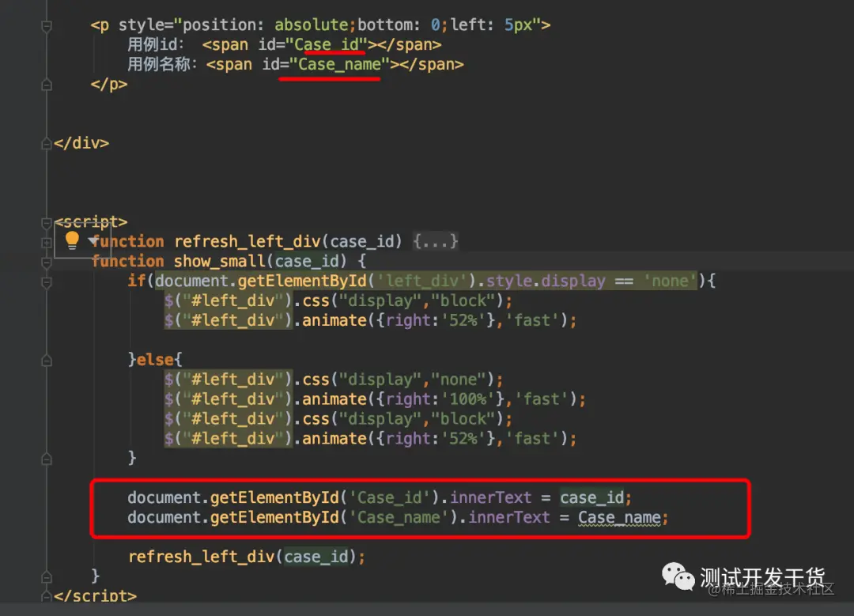Click the case_id value assigned to innerText

pyautogui.click(x=592, y=497)
